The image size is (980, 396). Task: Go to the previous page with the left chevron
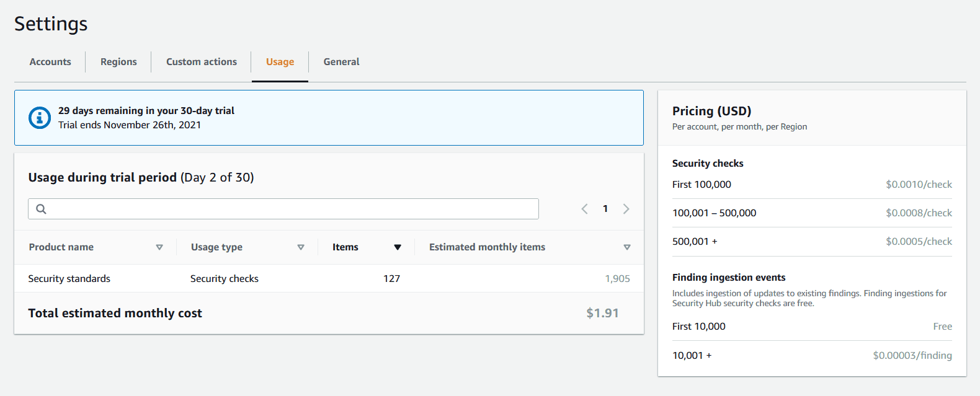click(584, 209)
